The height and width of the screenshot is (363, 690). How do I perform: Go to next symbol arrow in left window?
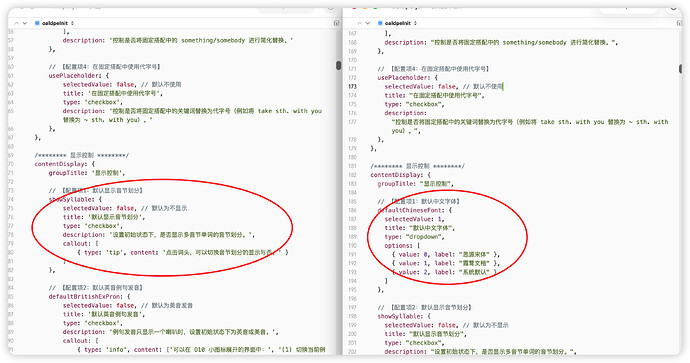25,23
